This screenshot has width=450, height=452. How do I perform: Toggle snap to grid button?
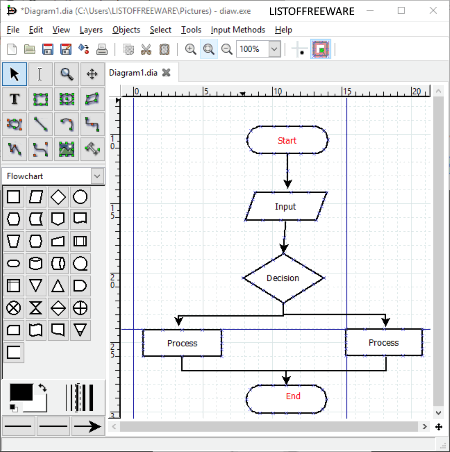tap(299, 49)
